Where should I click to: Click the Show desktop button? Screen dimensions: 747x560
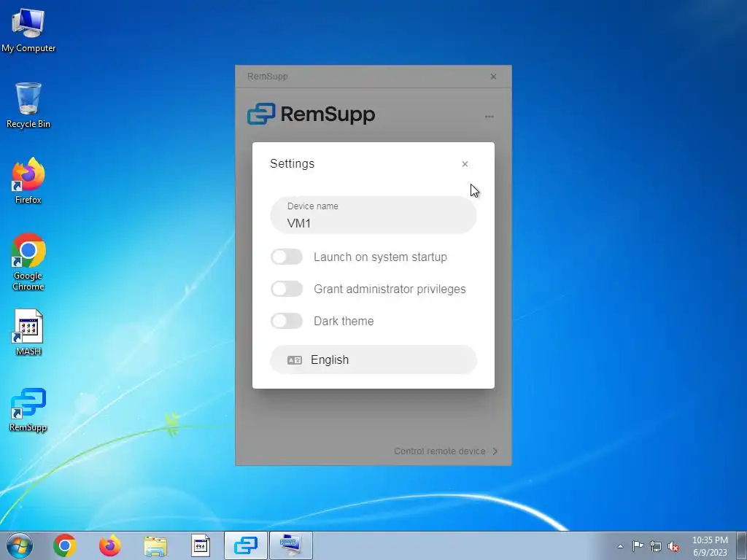(742, 545)
